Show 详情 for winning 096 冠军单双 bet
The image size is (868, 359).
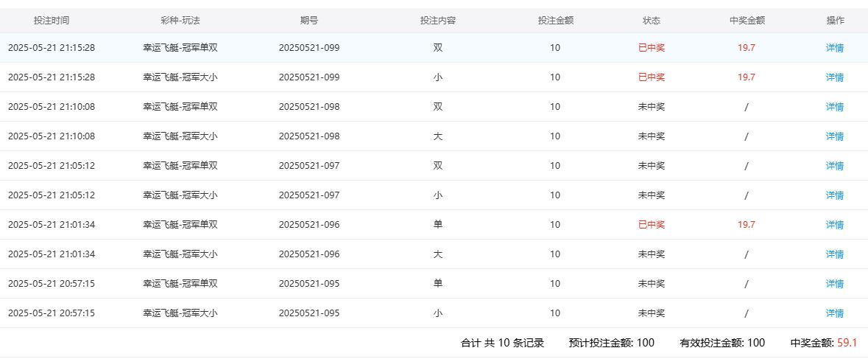click(834, 225)
